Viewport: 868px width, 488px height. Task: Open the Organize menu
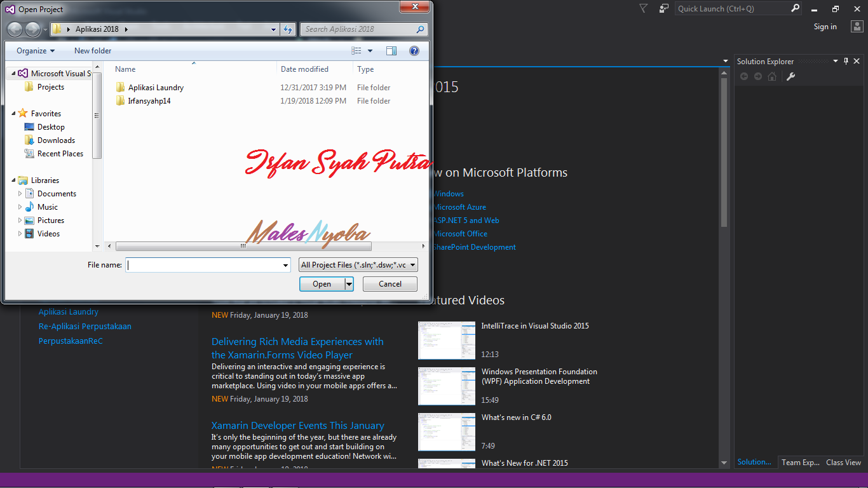click(x=36, y=51)
